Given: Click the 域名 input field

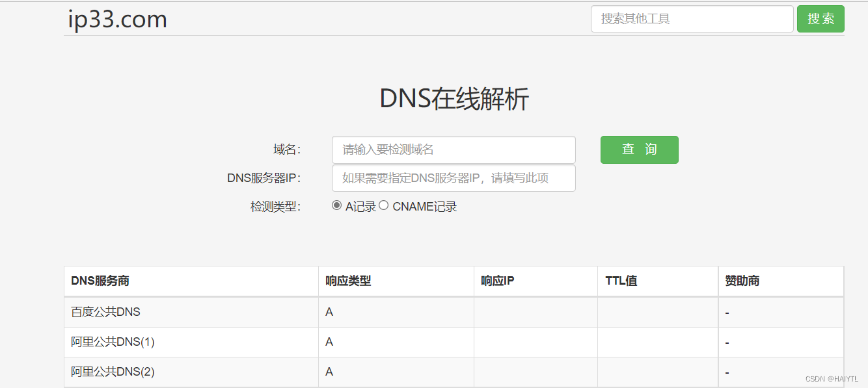Looking at the screenshot, I should coord(454,149).
